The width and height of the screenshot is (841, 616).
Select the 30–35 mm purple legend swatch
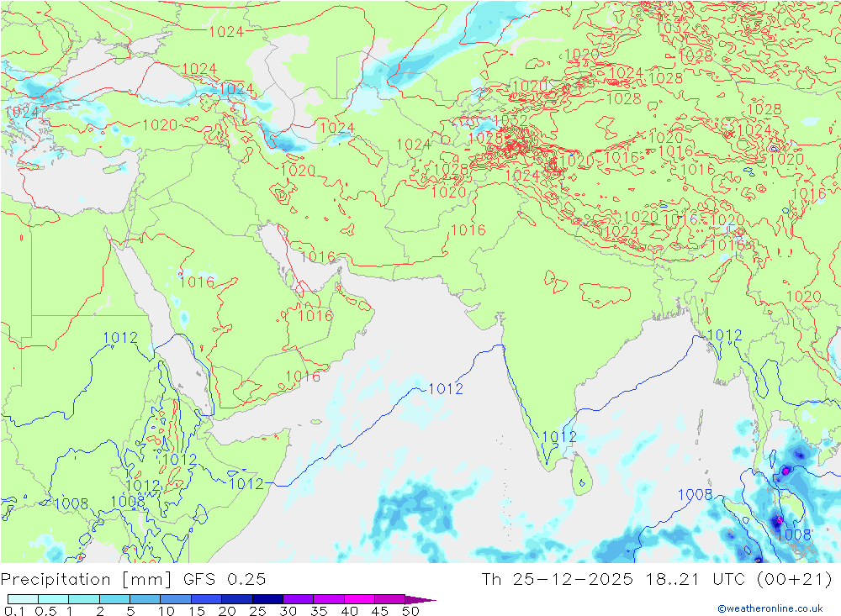tap(298, 599)
